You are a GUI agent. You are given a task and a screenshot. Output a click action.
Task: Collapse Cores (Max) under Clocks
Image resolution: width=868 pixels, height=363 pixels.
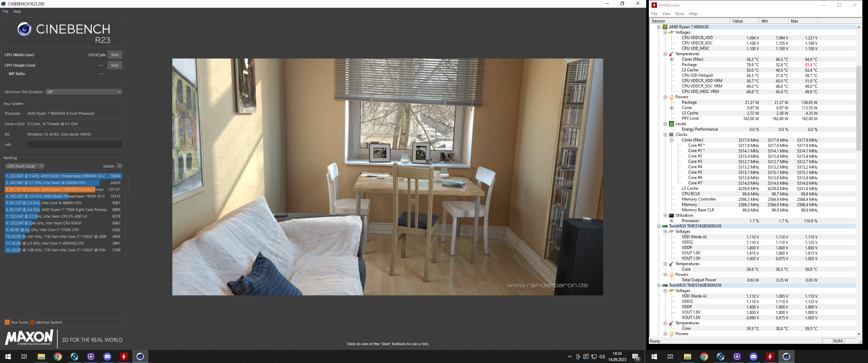point(671,140)
